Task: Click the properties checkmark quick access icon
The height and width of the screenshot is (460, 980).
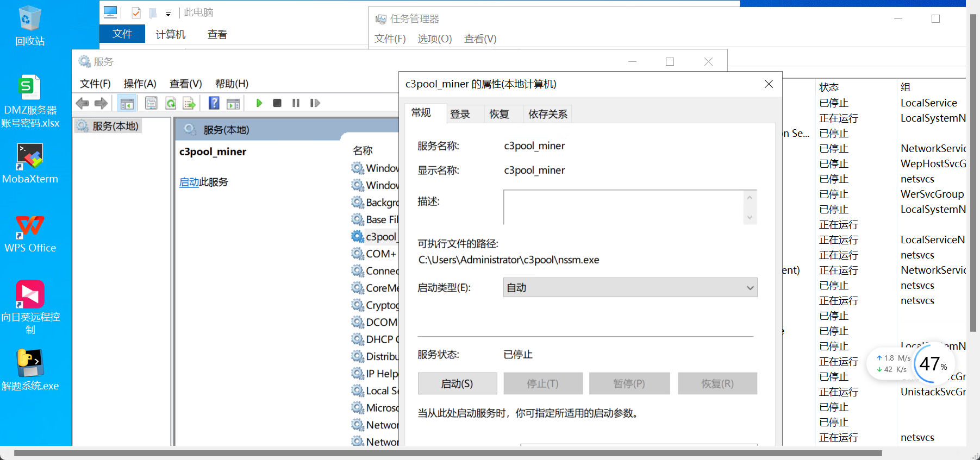Action: pyautogui.click(x=136, y=12)
